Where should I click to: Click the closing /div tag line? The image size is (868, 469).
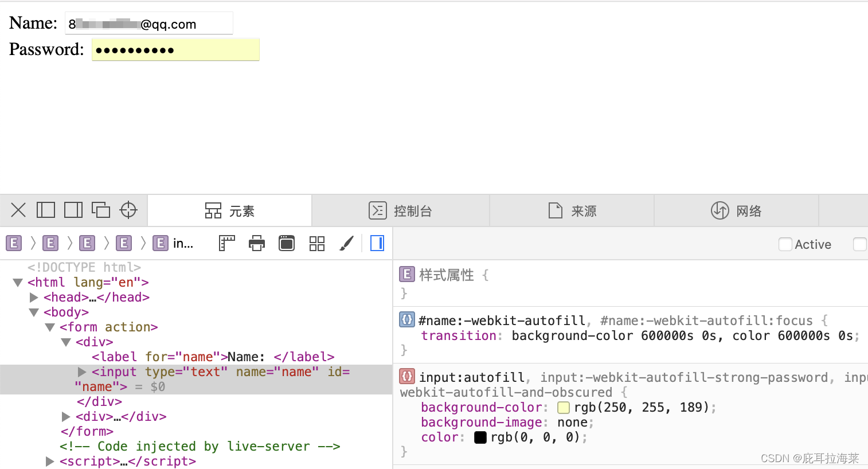pos(100,402)
